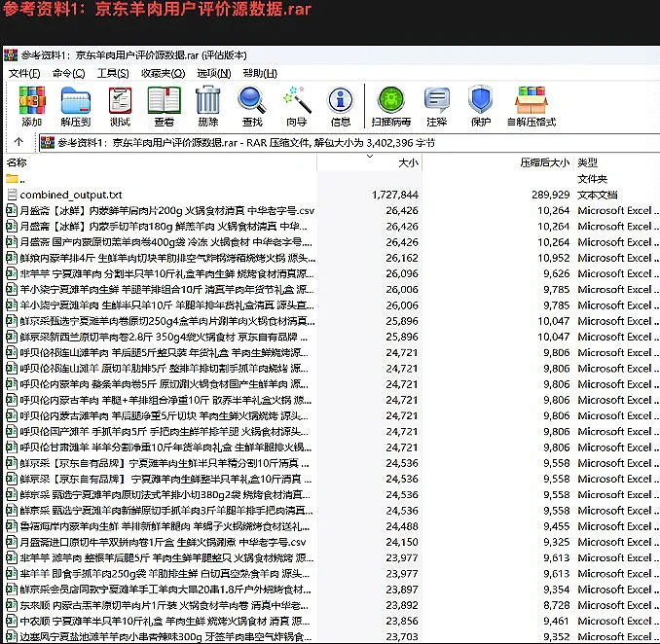
Task: Select 呼贝伦内蒙羊肉 整条羊肉卷5斤 file
Action: (165, 384)
